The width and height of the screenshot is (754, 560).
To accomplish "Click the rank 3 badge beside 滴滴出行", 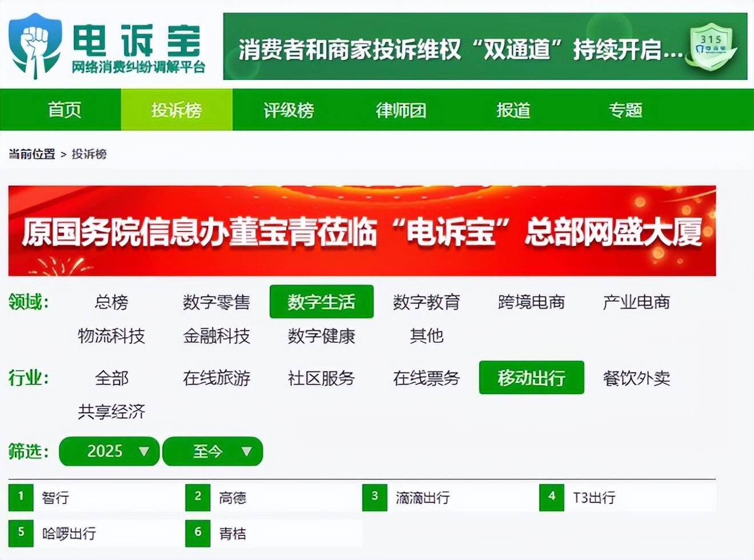I will [x=375, y=497].
